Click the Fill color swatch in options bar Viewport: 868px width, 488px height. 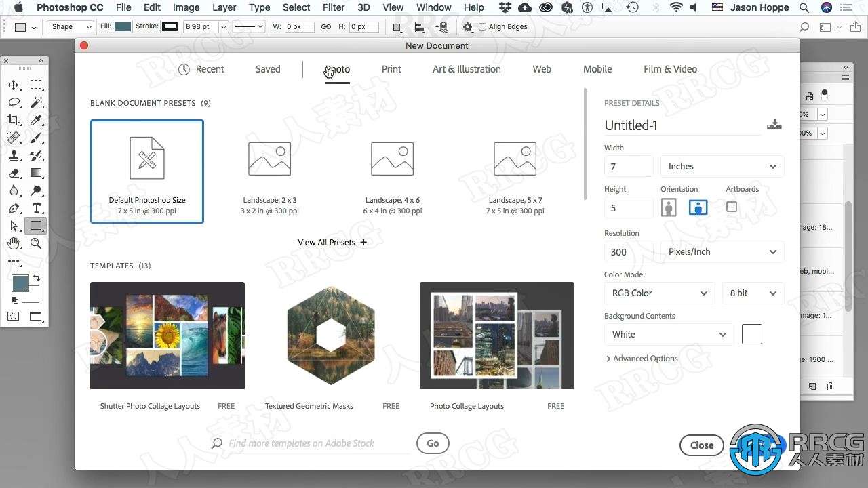point(123,27)
